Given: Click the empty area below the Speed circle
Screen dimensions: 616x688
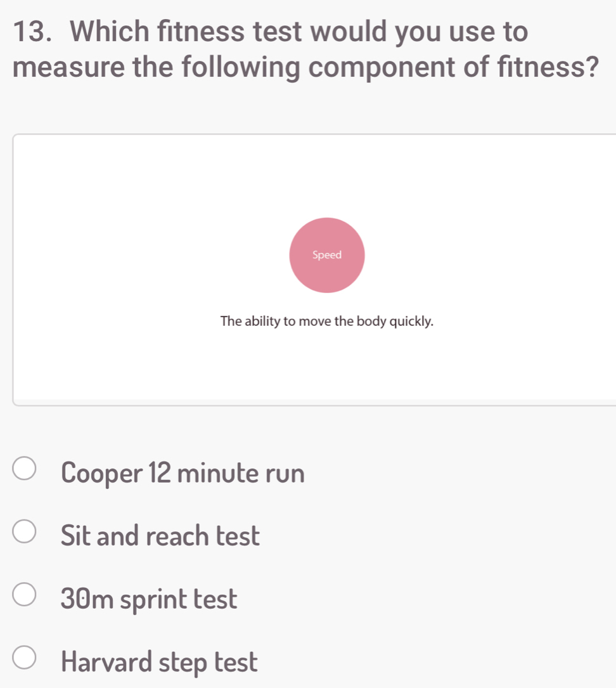Looking at the screenshot, I should tap(327, 368).
